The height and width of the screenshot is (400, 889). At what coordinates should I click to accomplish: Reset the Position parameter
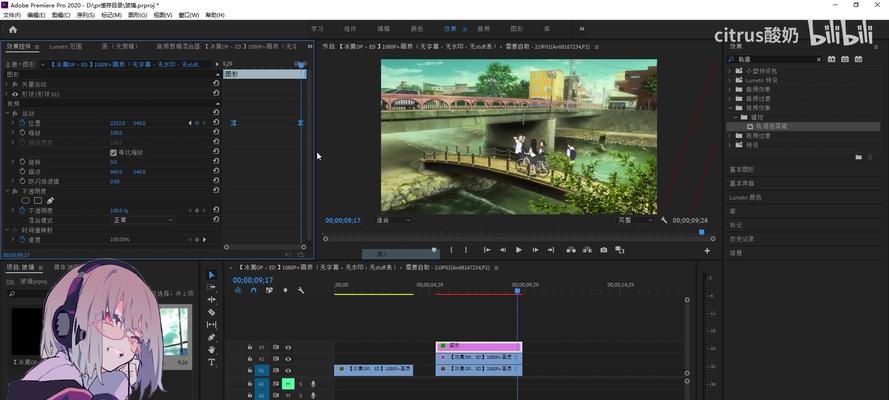[x=216, y=123]
